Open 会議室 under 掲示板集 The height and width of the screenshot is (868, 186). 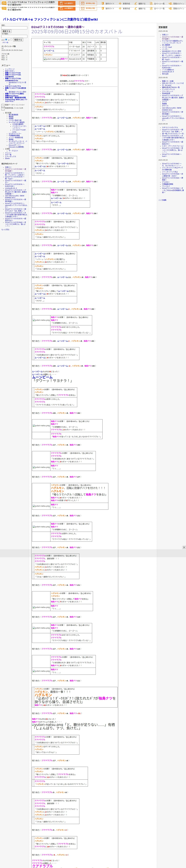coord(11,118)
